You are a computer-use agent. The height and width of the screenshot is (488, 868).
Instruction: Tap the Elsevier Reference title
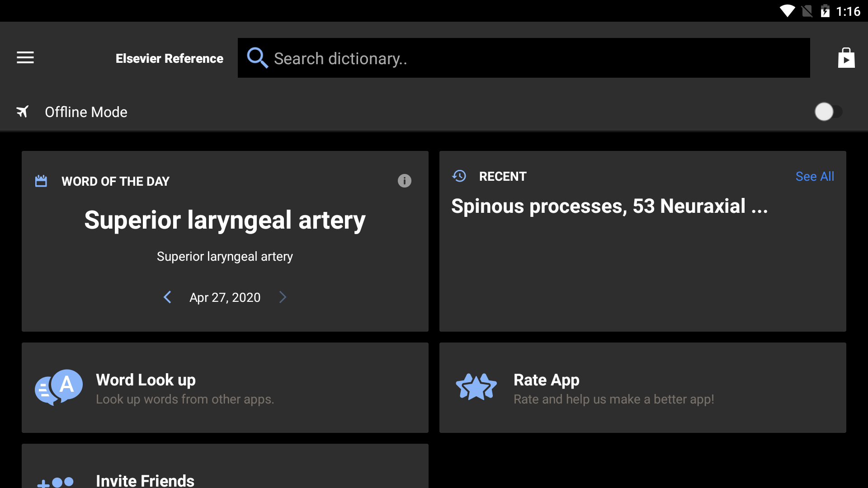pyautogui.click(x=169, y=58)
